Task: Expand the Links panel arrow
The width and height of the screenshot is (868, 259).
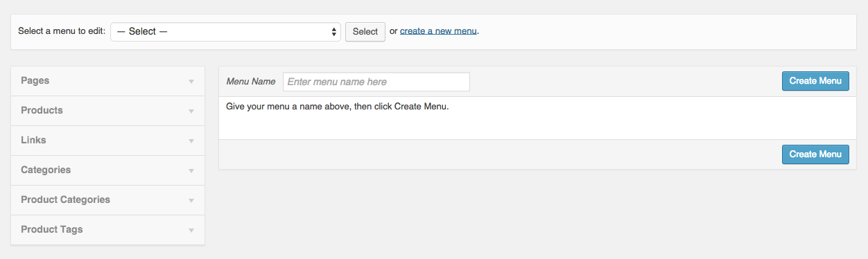Action: (191, 141)
